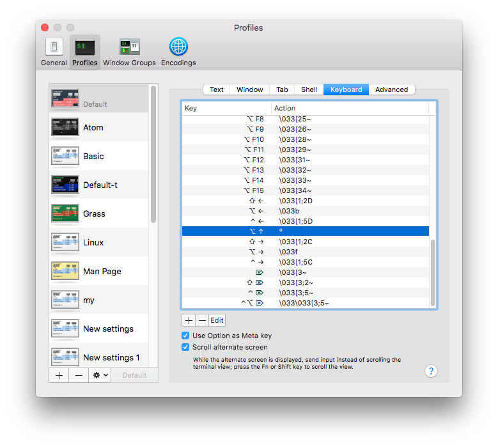Select the Keyboard tab

click(346, 89)
